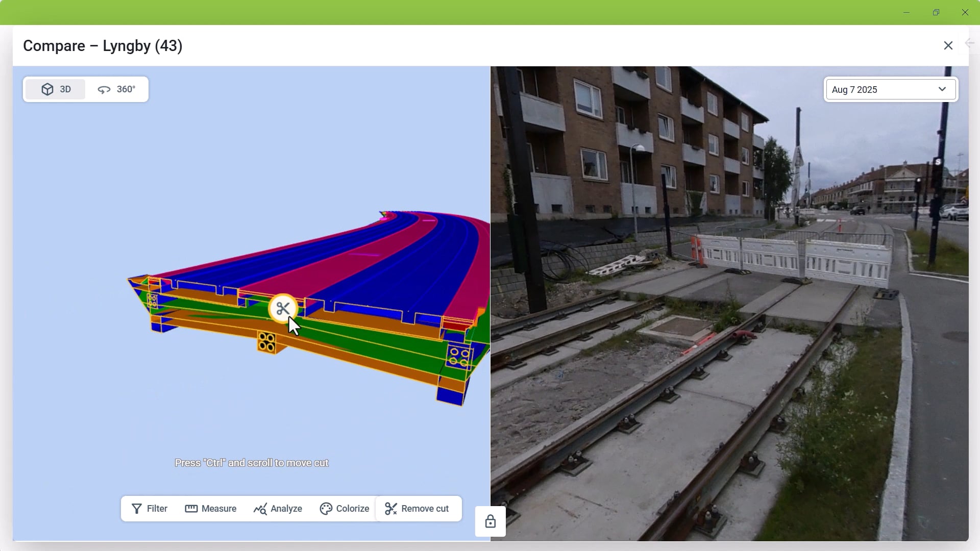Expand date selector chevron arrow
Screen dimensions: 980x551
942,89
